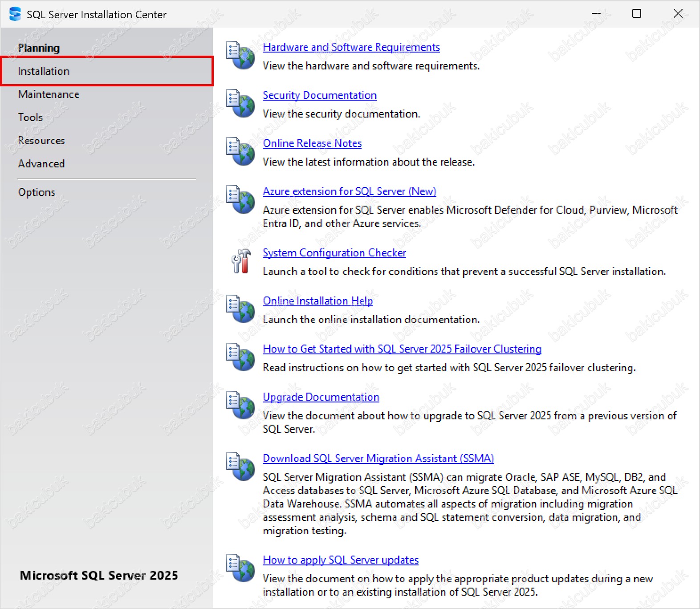This screenshot has width=700, height=609.
Task: Follow the How to apply SQL Server updates link
Action: pyautogui.click(x=340, y=560)
